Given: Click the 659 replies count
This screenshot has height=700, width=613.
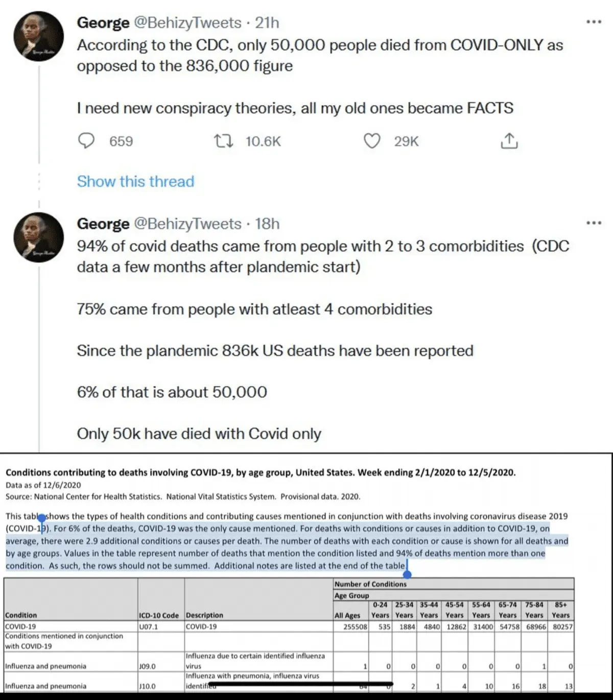Looking at the screenshot, I should tap(121, 141).
